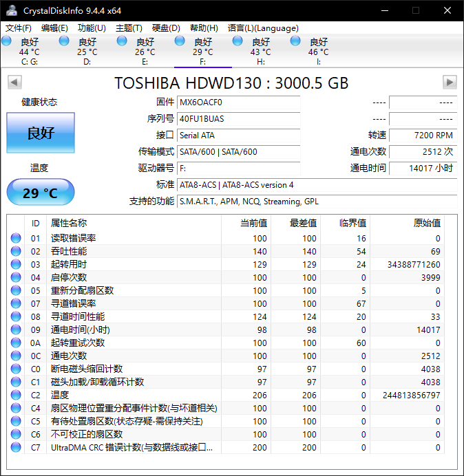Select threshold value 67 of 寻道错误率
The height and width of the screenshot is (476, 464).
(x=361, y=304)
